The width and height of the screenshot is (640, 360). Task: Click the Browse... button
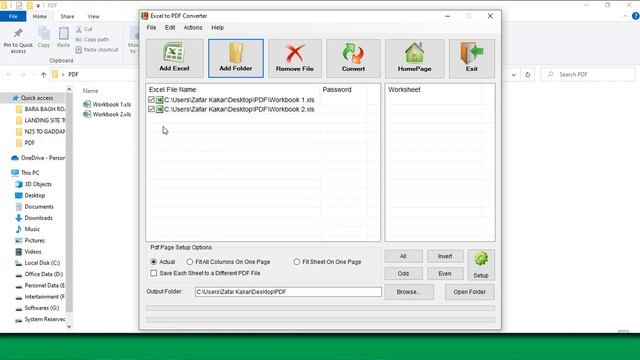[x=409, y=292]
